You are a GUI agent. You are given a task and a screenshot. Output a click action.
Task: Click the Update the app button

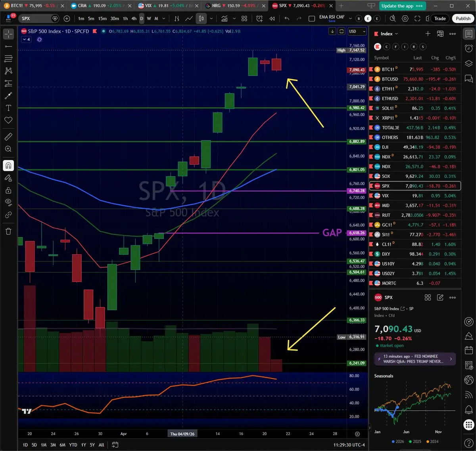point(403,6)
